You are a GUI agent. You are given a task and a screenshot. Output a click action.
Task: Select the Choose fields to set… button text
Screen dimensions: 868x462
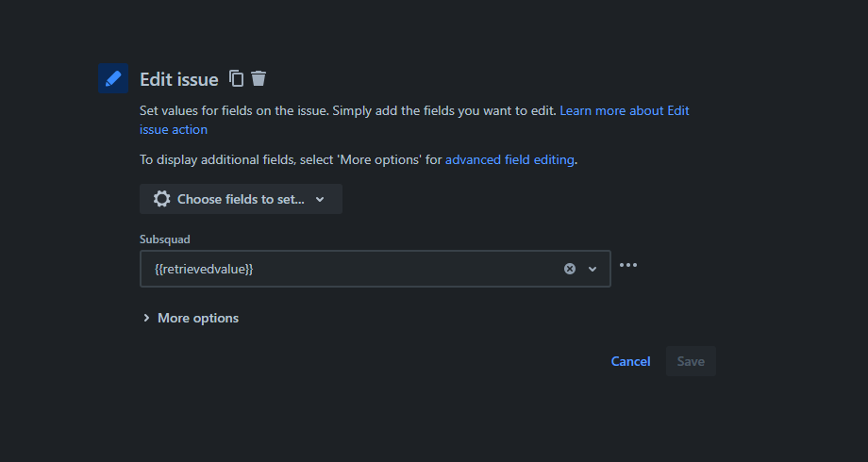click(x=241, y=199)
